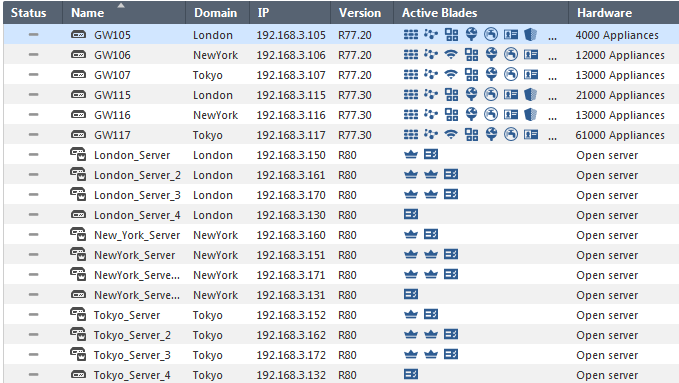Click the gateway device icon beside GW116
The image size is (679, 383).
tap(78, 114)
